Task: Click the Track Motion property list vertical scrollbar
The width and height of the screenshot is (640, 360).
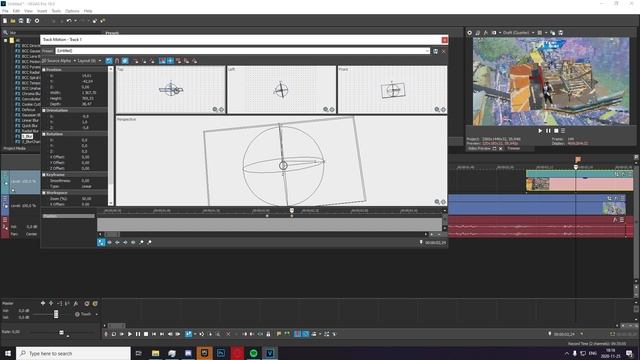Action: pos(111,136)
